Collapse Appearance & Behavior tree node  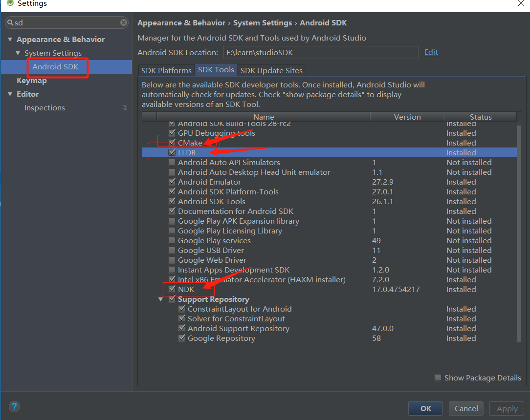coord(10,40)
